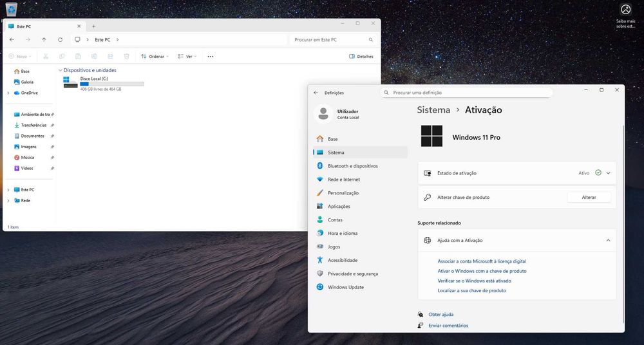The height and width of the screenshot is (345, 644).
Task: Open the three-dots more options menu
Action: tap(211, 56)
